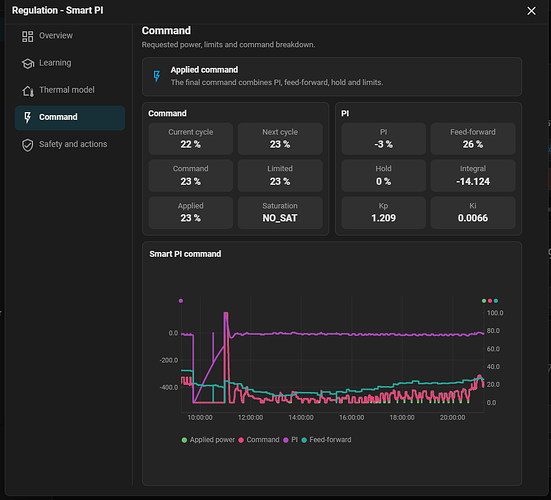The image size is (551, 500).
Task: Click the Regulation - Smart PI dialog title
Action: [58, 11]
